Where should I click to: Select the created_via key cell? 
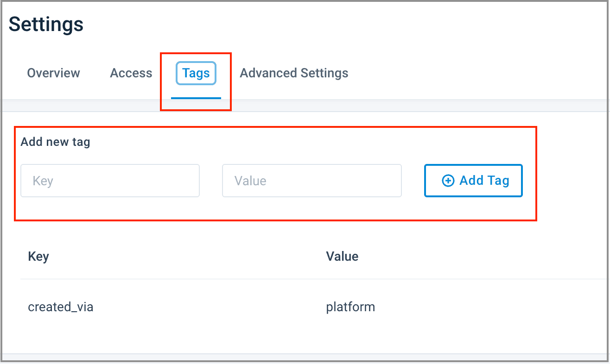61,307
